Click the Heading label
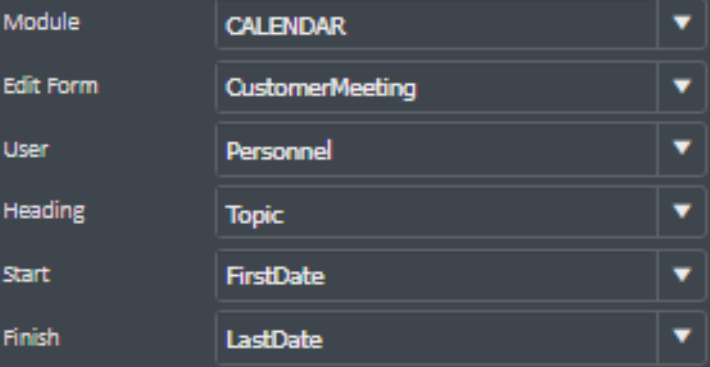Screen dimensions: 710x367 click(x=44, y=211)
